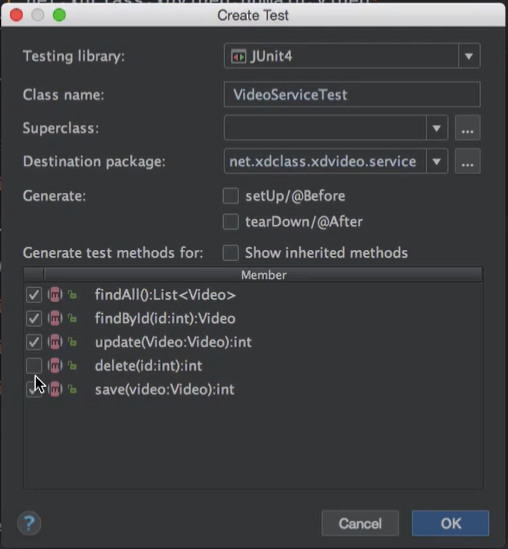Enable the tearDown/@After checkbox
This screenshot has height=549, width=508.
231,222
